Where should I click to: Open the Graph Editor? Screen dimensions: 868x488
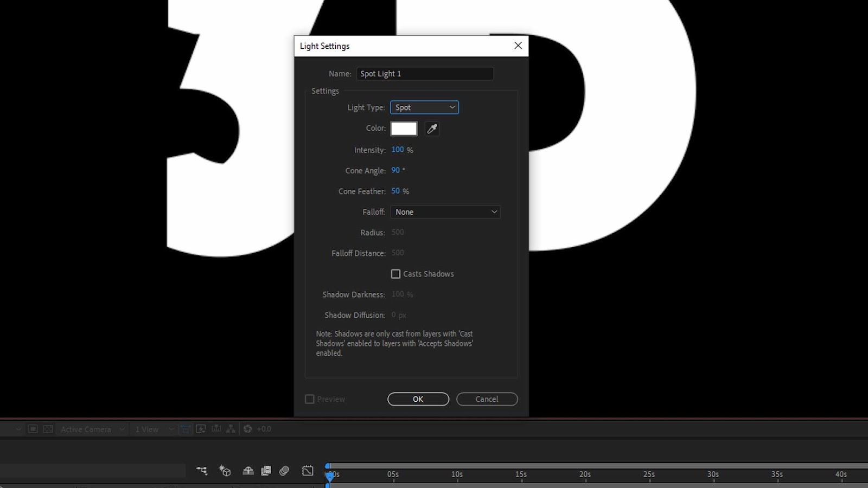(x=308, y=471)
